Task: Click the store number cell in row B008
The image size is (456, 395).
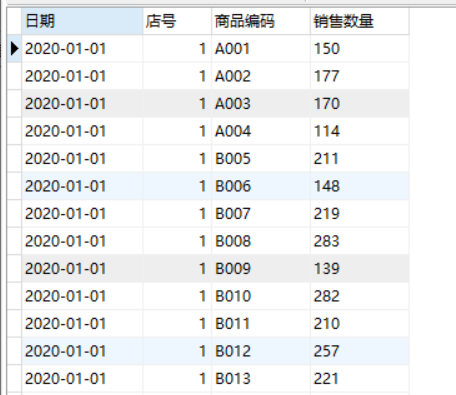Action: 177,241
